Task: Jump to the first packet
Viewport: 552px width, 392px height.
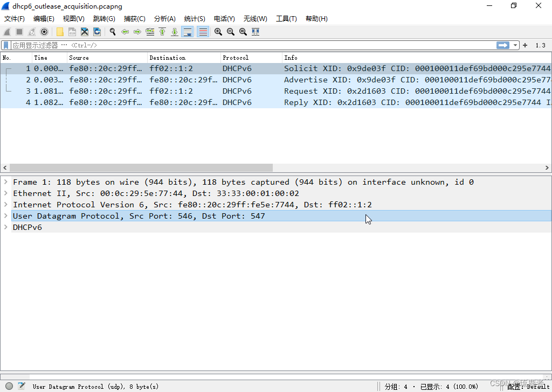Action: (x=162, y=32)
